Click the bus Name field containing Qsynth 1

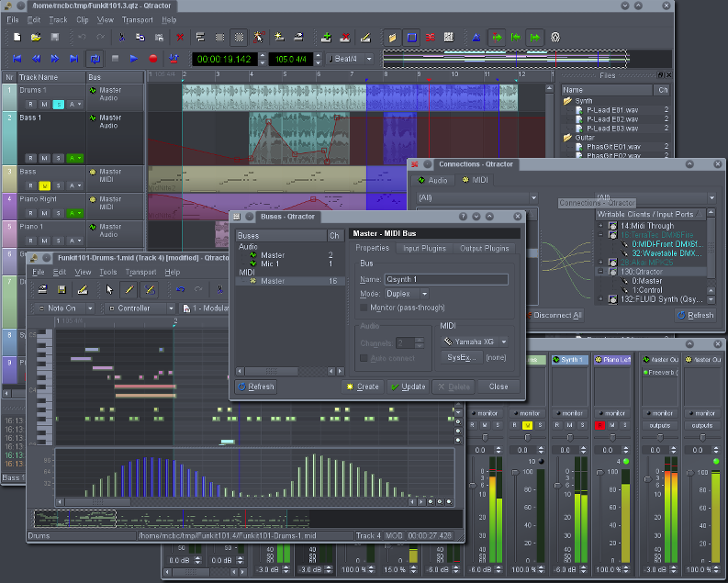pyautogui.click(x=446, y=279)
